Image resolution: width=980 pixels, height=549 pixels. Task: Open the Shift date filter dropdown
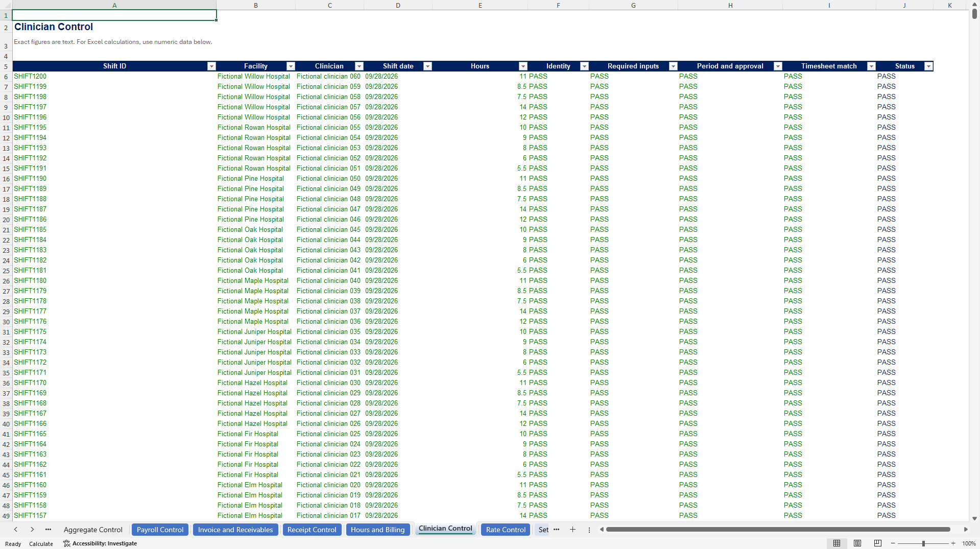click(x=427, y=66)
